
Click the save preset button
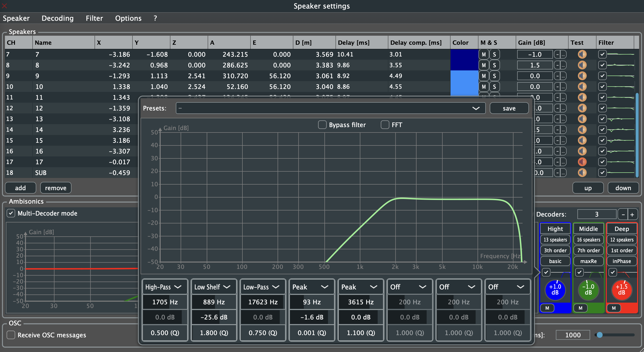(509, 108)
